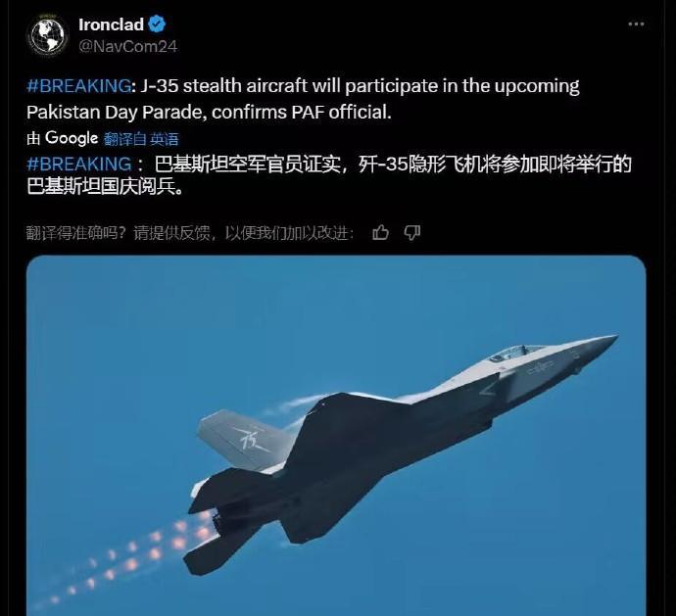Click the jet's cockpit canopy in photo
The width and height of the screenshot is (676, 616).
click(515, 353)
